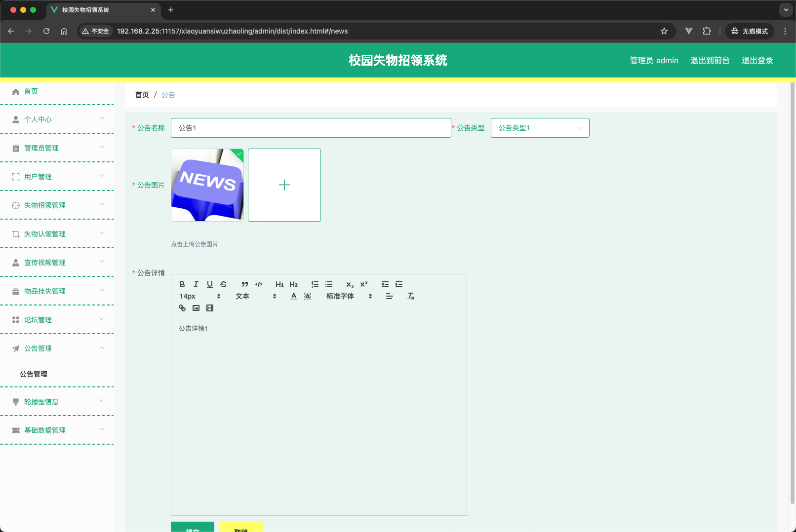Click 退出到前台 header link
Viewport: 796px width, 532px height.
(x=710, y=60)
